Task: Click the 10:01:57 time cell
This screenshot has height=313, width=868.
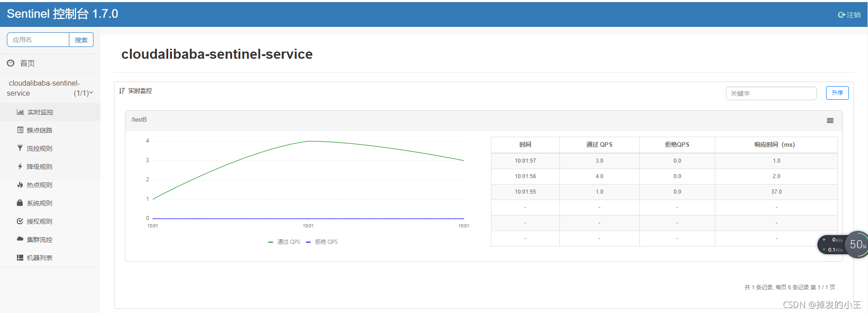Action: [525, 161]
